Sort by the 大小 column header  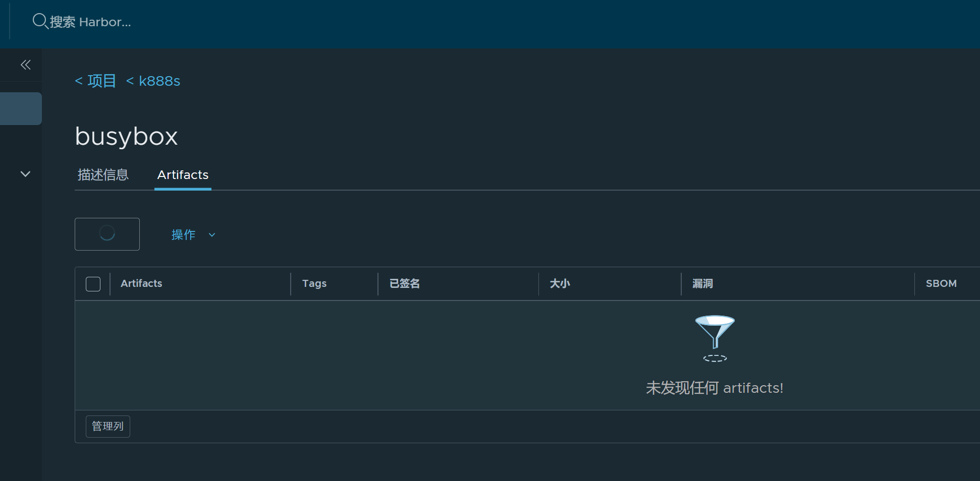[560, 283]
